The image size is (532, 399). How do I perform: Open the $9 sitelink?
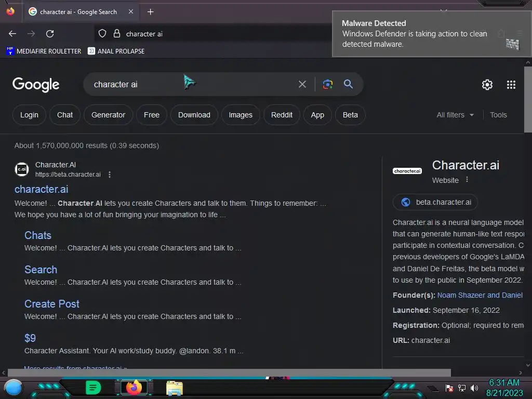[x=30, y=338]
